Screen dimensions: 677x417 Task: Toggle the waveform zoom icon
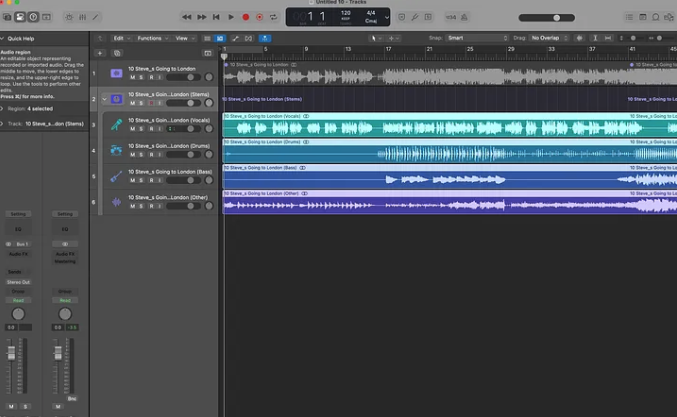coord(579,38)
